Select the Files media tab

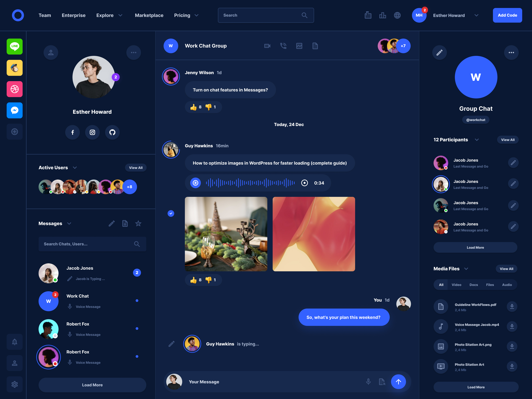pos(490,284)
